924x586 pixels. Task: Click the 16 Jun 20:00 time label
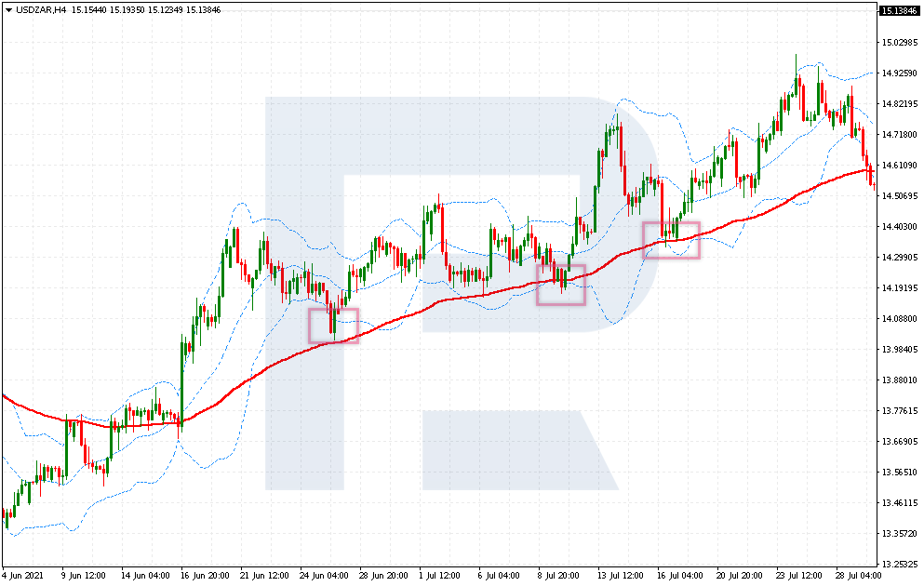point(205,576)
